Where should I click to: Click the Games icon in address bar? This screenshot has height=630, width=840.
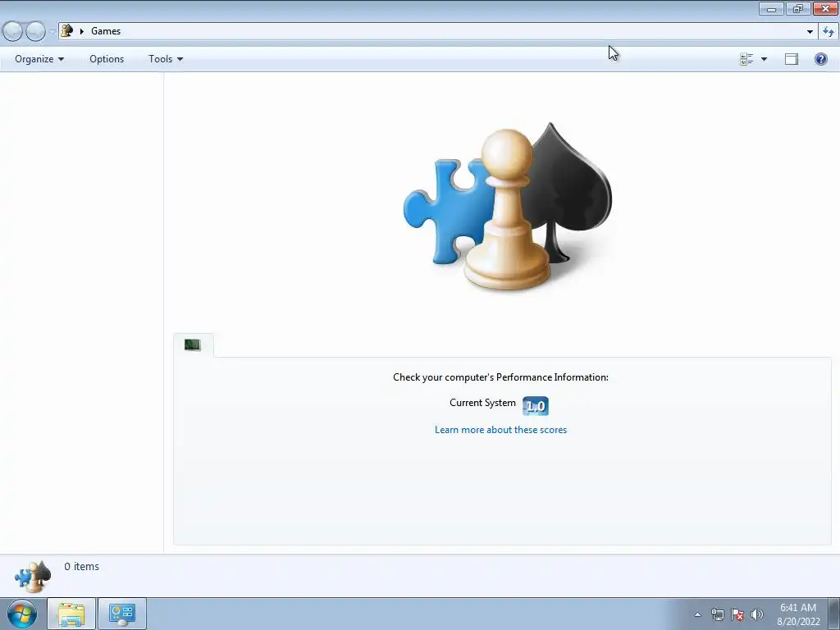click(67, 31)
